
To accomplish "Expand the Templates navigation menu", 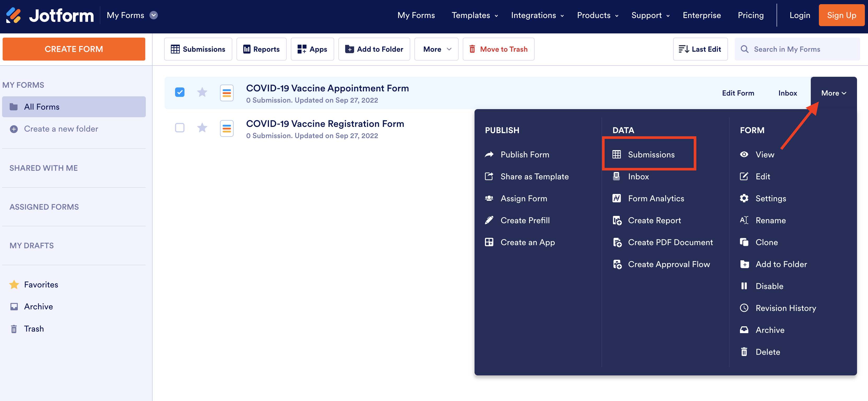I will (474, 15).
